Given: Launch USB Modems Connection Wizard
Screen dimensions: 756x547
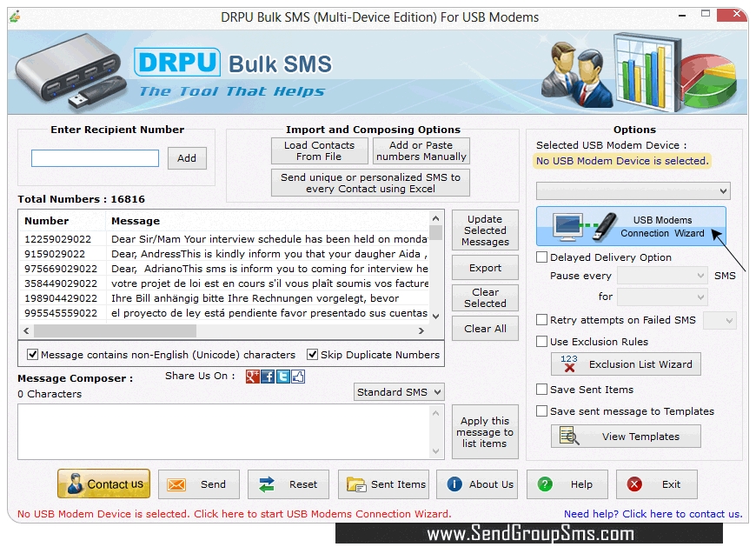Looking at the screenshot, I should (631, 226).
